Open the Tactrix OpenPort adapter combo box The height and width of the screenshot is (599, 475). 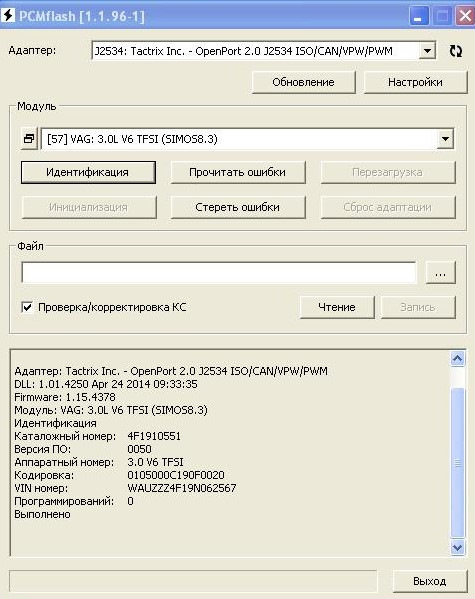(x=264, y=51)
